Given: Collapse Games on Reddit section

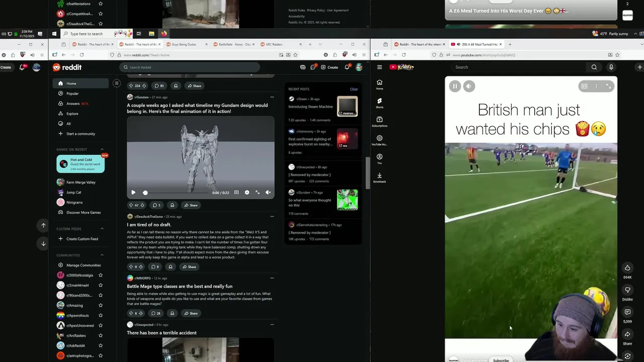Looking at the screenshot, I should (x=102, y=149).
